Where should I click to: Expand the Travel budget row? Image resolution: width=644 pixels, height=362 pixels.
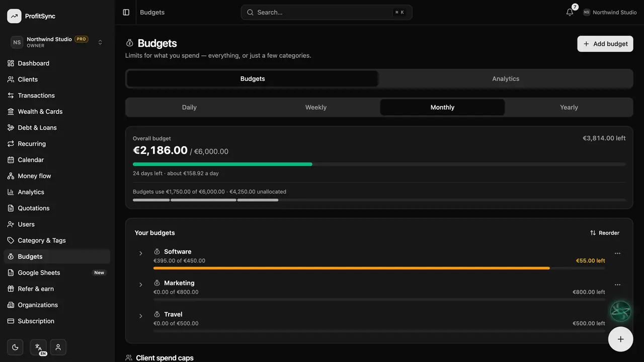(x=141, y=316)
